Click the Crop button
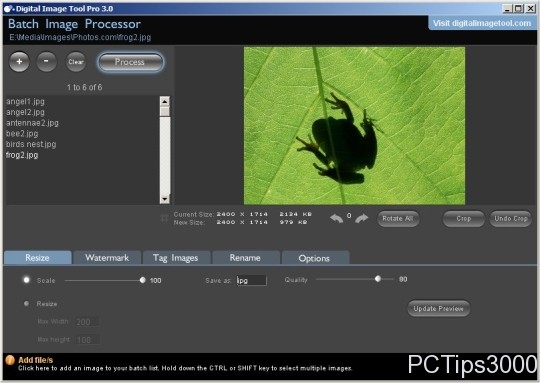 click(x=464, y=219)
